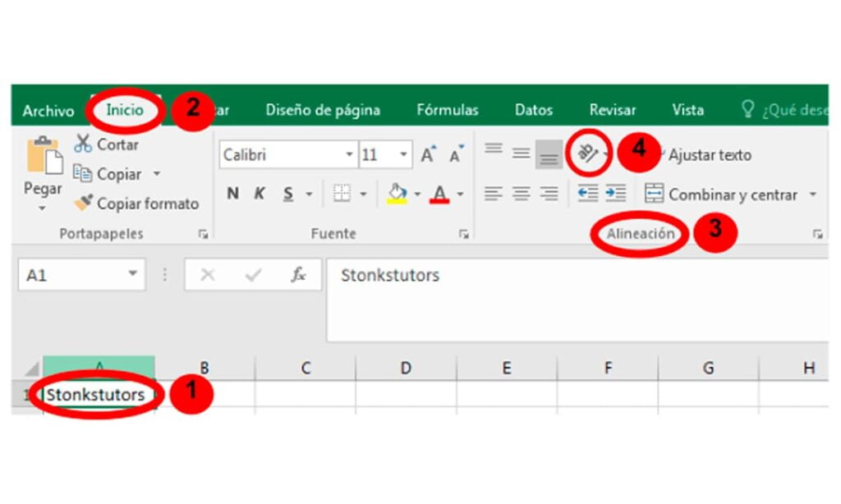
Task: Open the name box dropdown arrow
Action: tap(132, 274)
